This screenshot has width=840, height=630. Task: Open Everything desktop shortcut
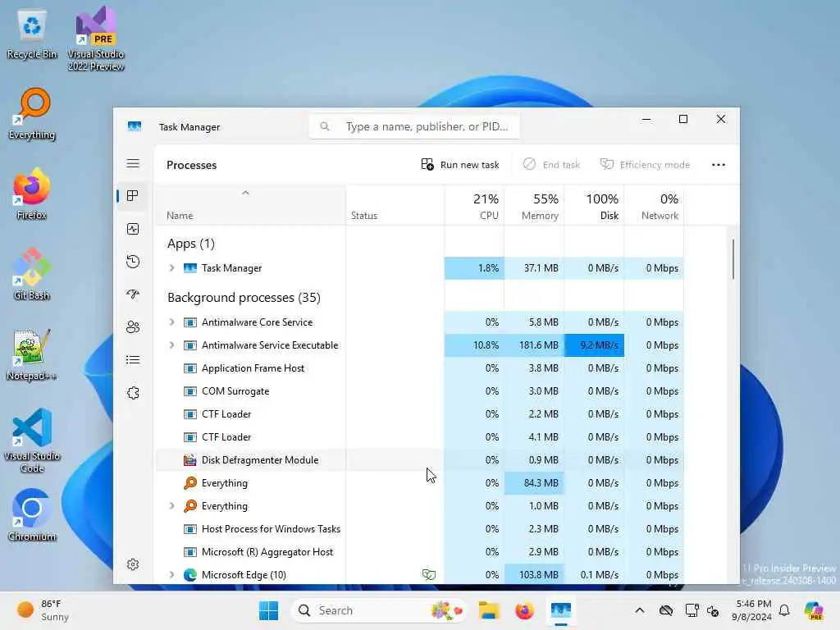point(32,115)
